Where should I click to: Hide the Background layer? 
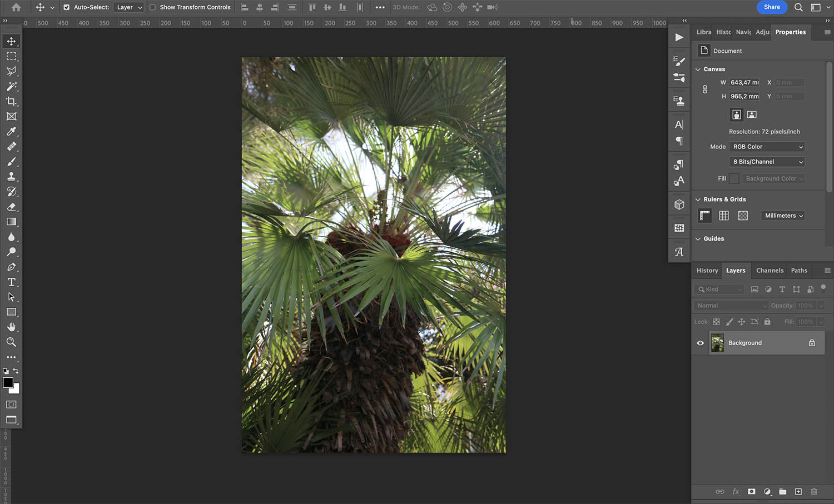(x=700, y=343)
